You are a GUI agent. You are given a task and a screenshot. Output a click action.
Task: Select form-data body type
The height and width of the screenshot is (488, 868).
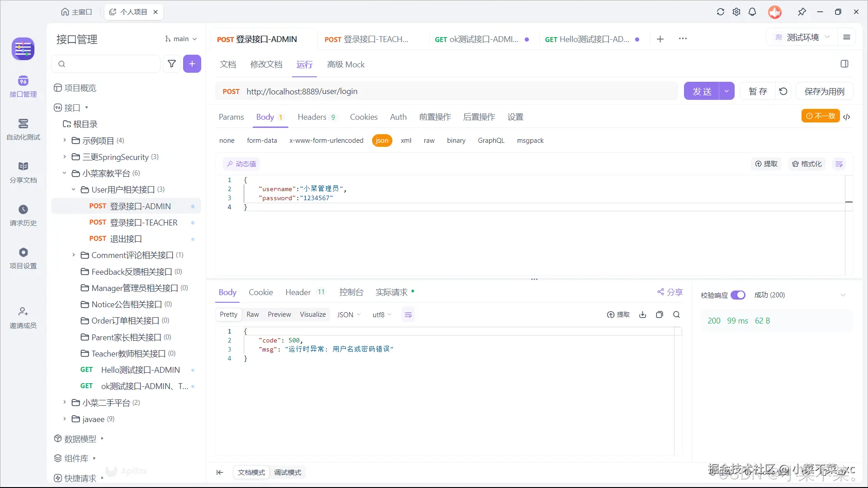click(x=262, y=141)
